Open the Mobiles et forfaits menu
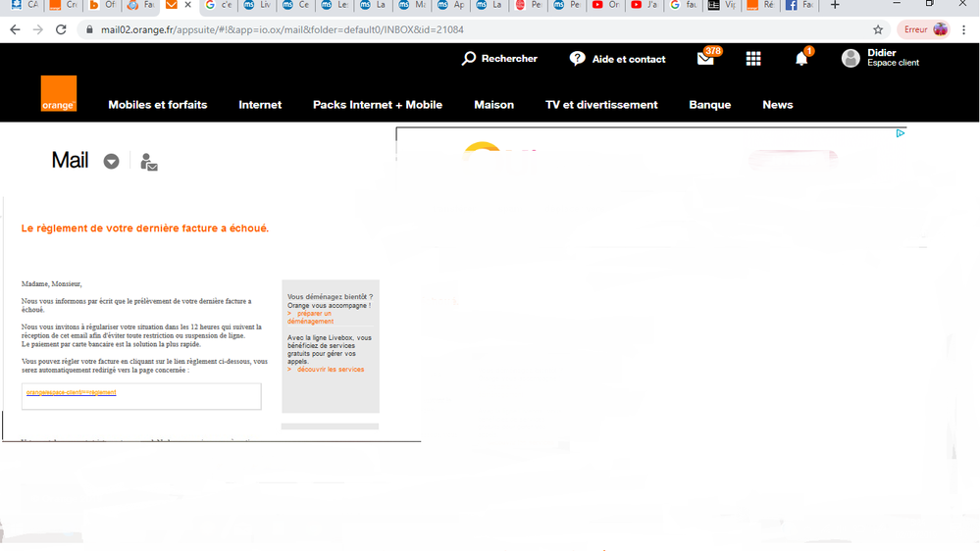Viewport: 980px width, 551px height. pos(157,105)
